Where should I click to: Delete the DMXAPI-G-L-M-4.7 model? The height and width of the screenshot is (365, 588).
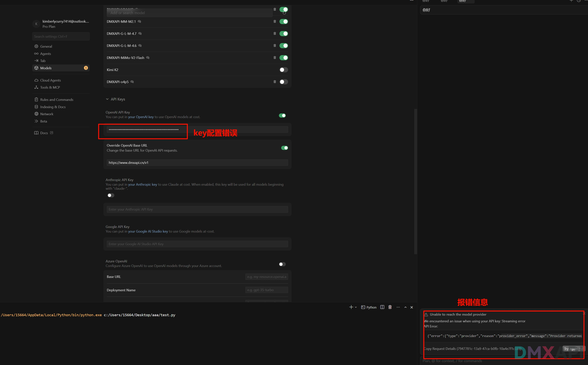point(275,33)
